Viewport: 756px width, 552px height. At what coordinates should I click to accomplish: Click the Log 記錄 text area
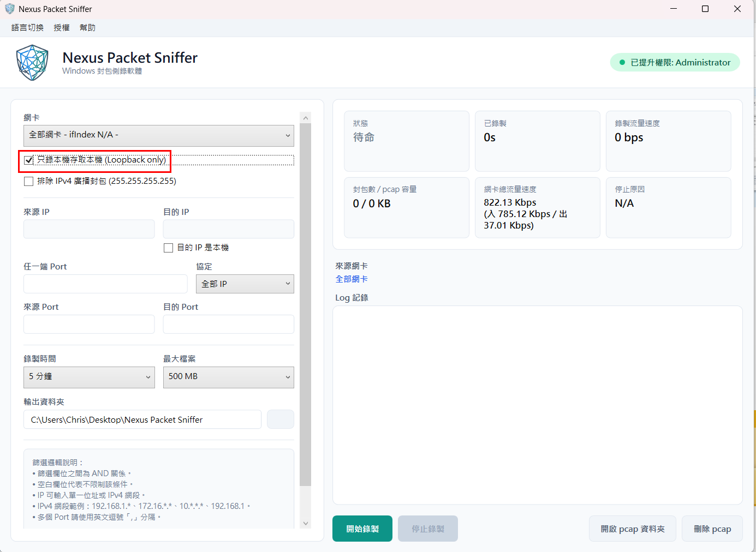[538, 405]
